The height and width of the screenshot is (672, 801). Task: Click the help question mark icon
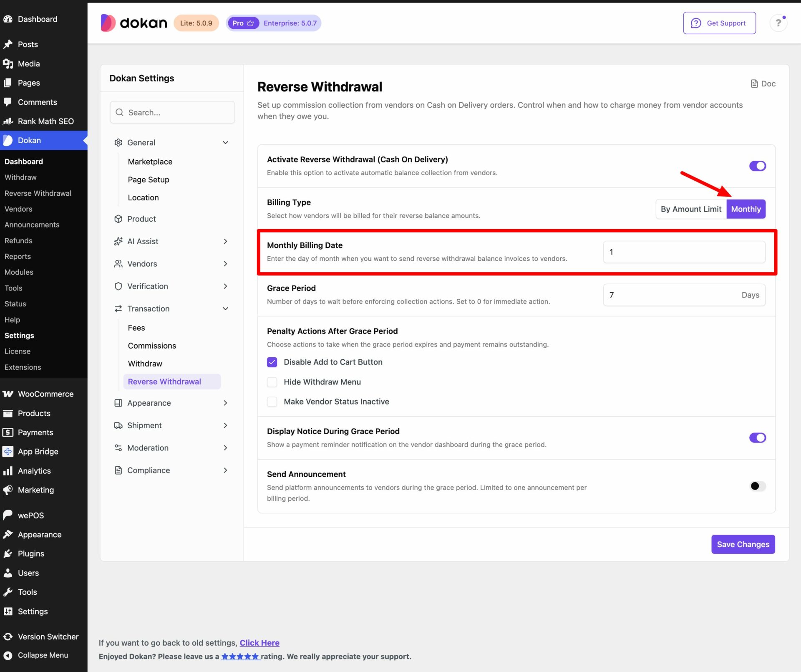coord(778,23)
